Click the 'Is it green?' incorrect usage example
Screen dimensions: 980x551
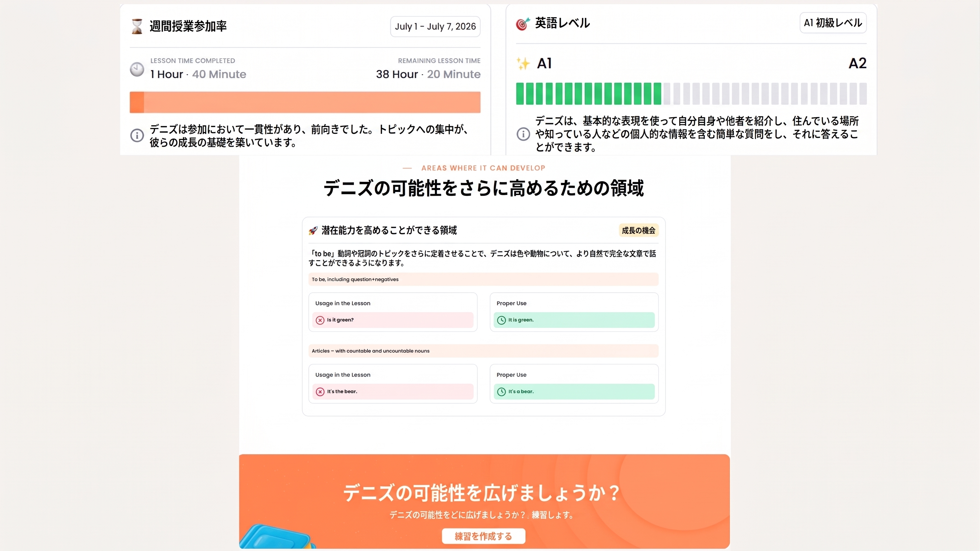[x=393, y=320]
